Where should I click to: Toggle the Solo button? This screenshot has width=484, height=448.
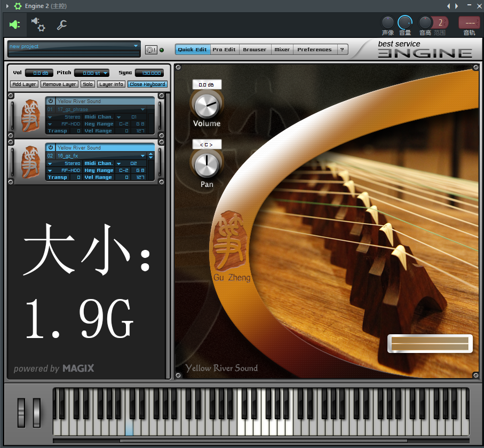click(x=88, y=84)
